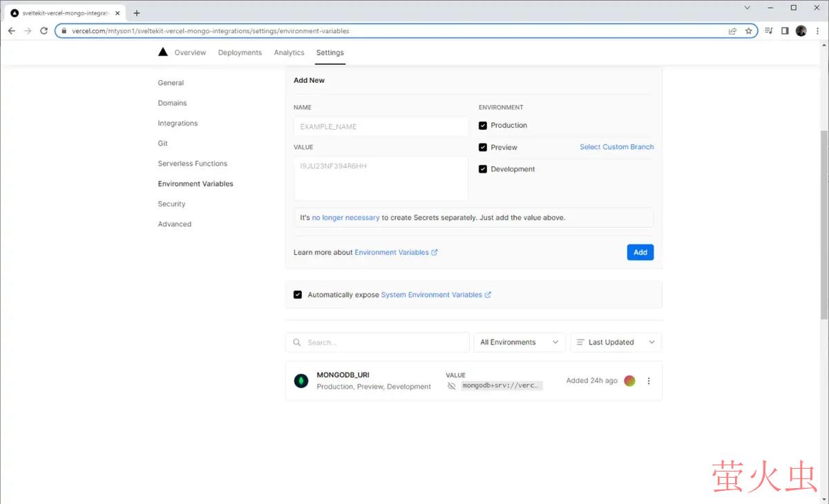Bookmark this page with the star icon
The height and width of the screenshot is (504, 829).
click(748, 31)
